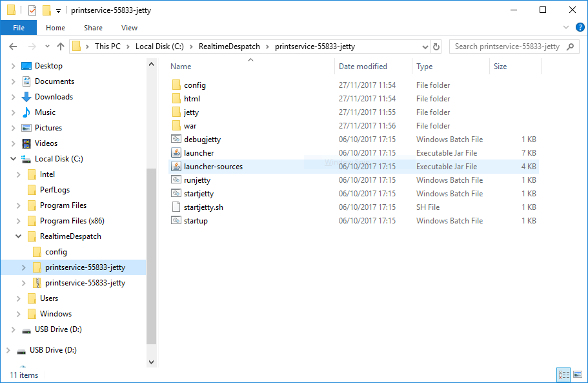Screen dimensions: 588x383
Task: Select the jetty folder icon
Action: (x=176, y=112)
